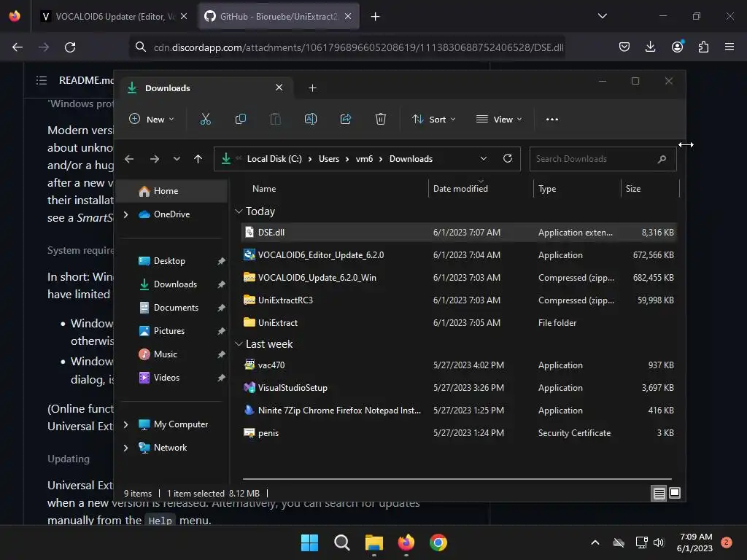Open the New dropdown menu
This screenshot has width=747, height=560.
click(x=152, y=119)
